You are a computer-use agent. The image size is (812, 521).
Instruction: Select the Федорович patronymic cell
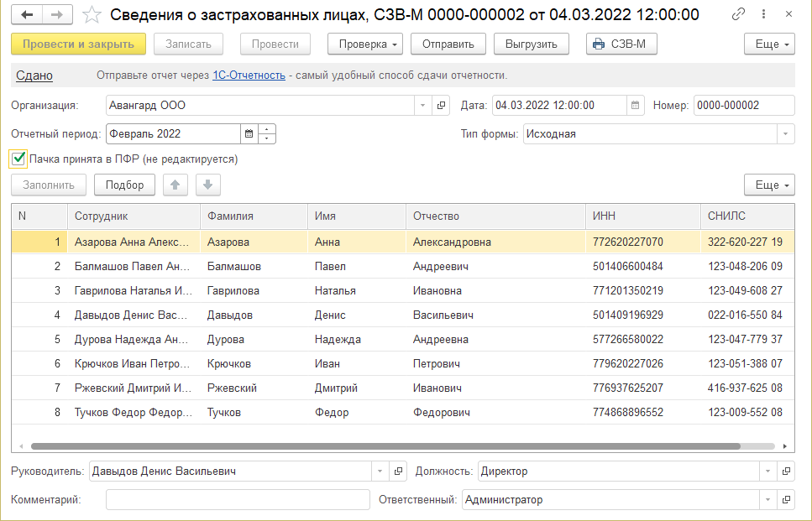click(x=495, y=412)
